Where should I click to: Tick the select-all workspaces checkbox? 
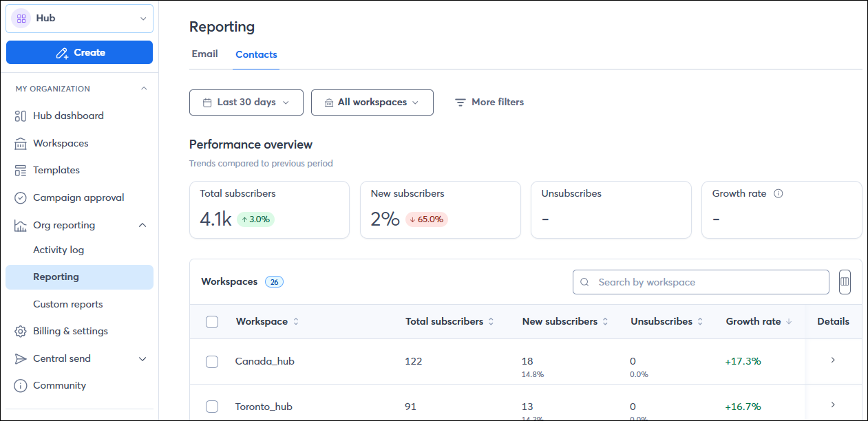click(212, 322)
